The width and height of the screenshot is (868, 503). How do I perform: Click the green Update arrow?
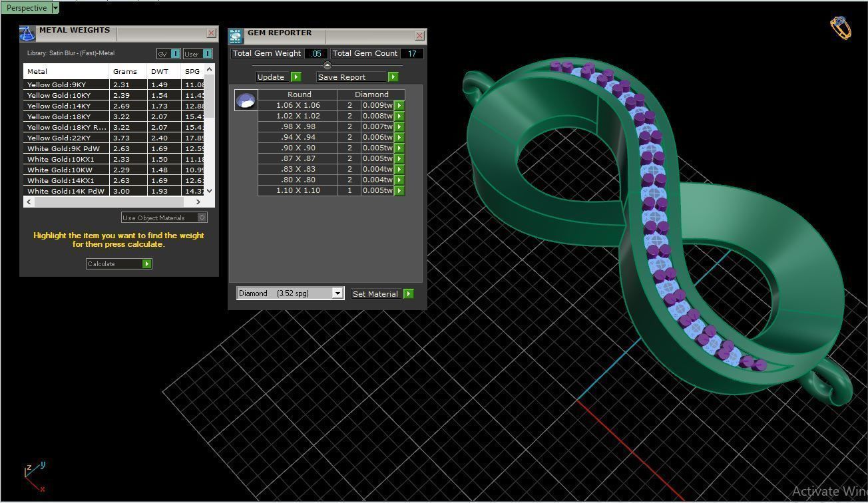click(296, 77)
